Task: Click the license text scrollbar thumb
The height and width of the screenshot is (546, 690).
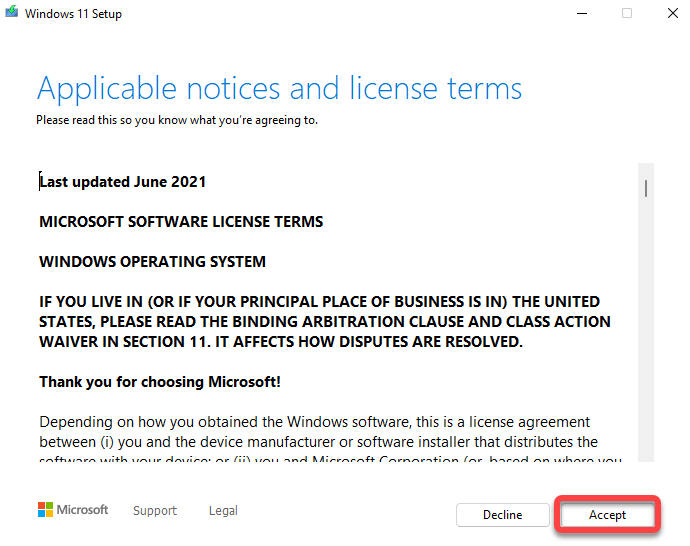Action: pos(647,187)
